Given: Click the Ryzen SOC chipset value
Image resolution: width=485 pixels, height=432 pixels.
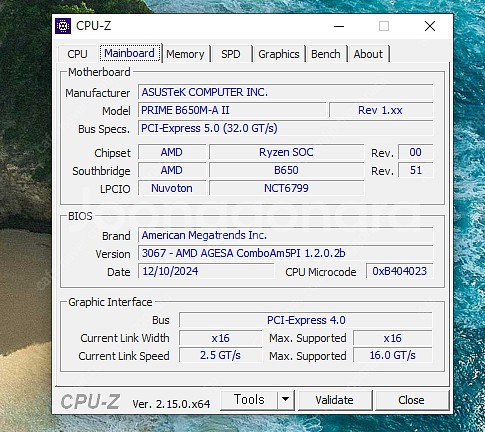Looking at the screenshot, I should [x=286, y=152].
